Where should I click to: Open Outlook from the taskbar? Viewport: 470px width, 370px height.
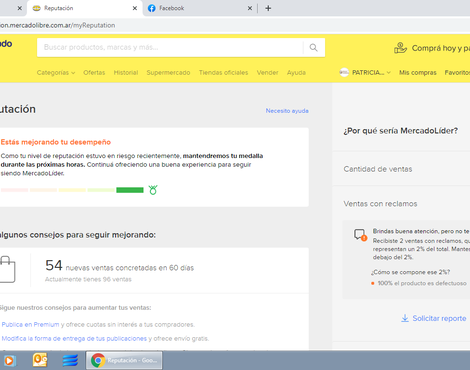coord(40,360)
